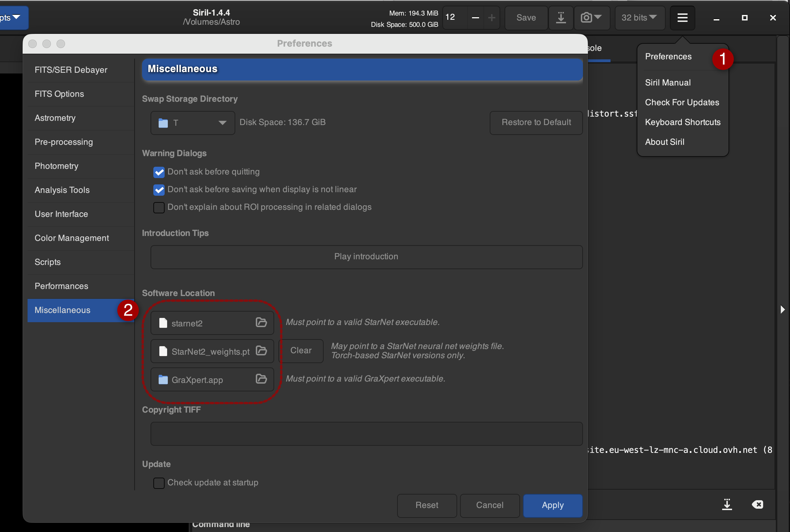Click the Save button in header
The width and height of the screenshot is (790, 532).
(x=526, y=18)
